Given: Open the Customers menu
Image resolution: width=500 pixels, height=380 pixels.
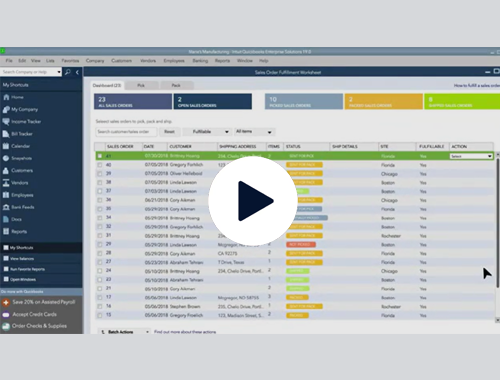Looking at the screenshot, I should coord(121,61).
